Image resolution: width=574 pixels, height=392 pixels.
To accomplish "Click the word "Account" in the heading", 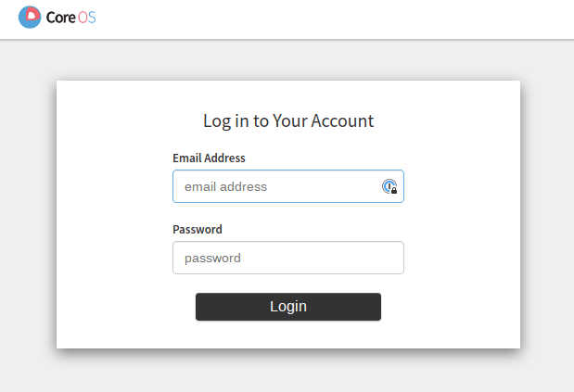I will [342, 121].
